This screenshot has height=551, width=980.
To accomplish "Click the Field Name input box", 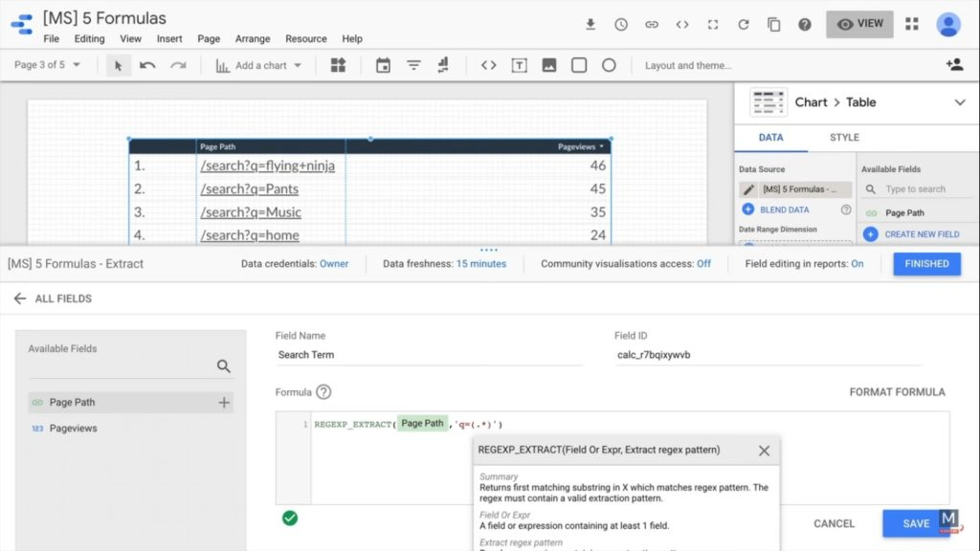I will click(x=430, y=355).
